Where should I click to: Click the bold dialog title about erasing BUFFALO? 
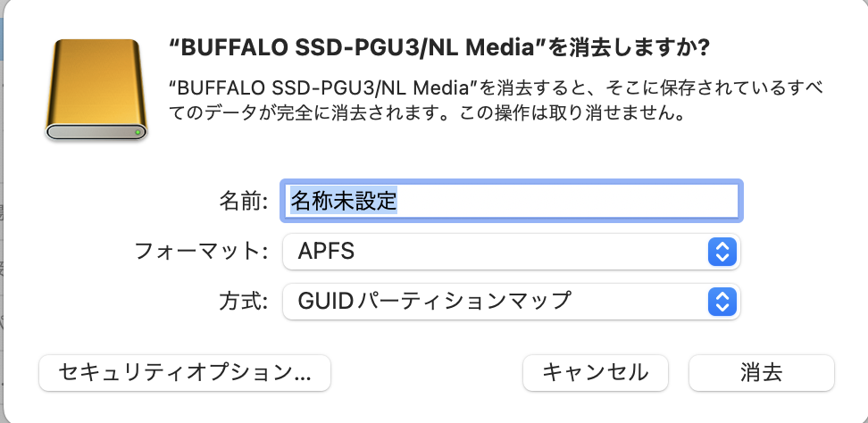click(438, 49)
